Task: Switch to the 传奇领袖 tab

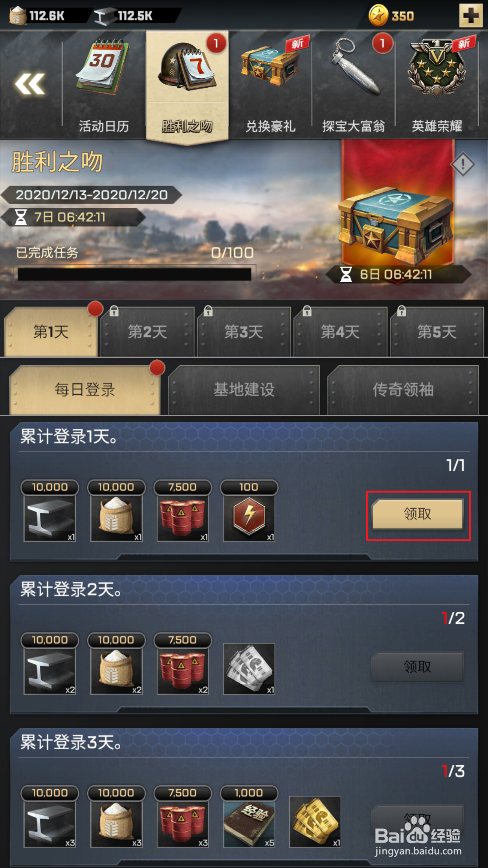Action: [403, 390]
